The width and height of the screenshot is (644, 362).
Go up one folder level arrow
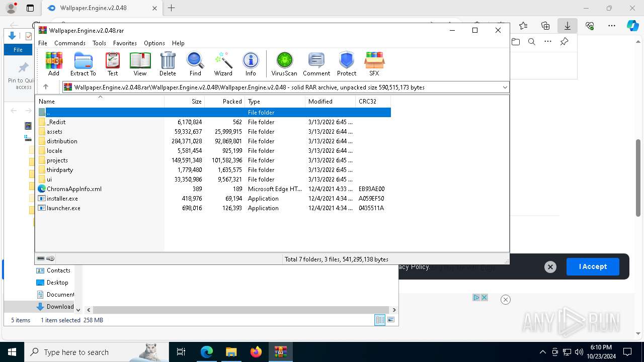click(46, 87)
